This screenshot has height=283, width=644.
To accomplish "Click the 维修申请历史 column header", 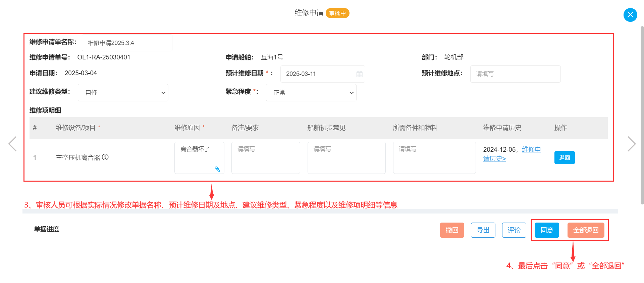I will (502, 128).
